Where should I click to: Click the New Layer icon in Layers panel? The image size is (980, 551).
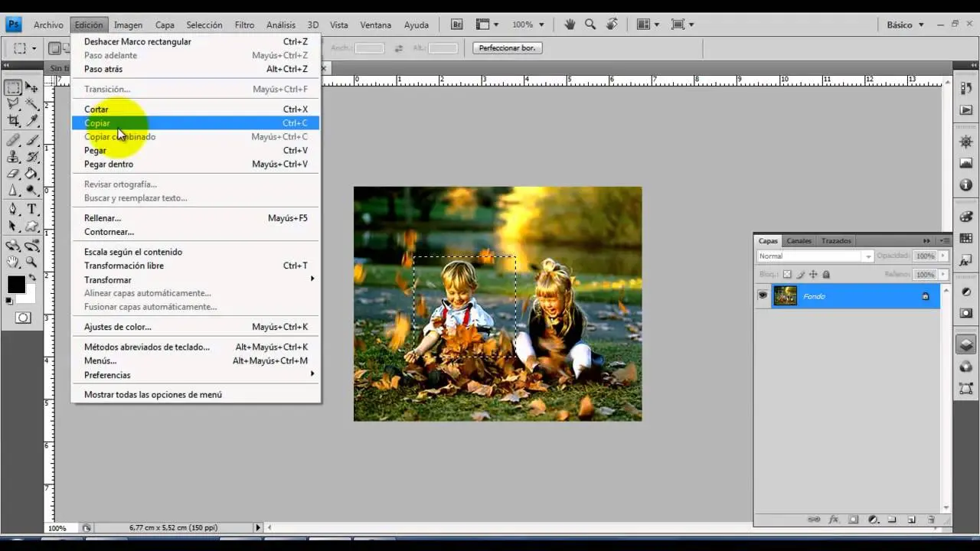tap(912, 519)
